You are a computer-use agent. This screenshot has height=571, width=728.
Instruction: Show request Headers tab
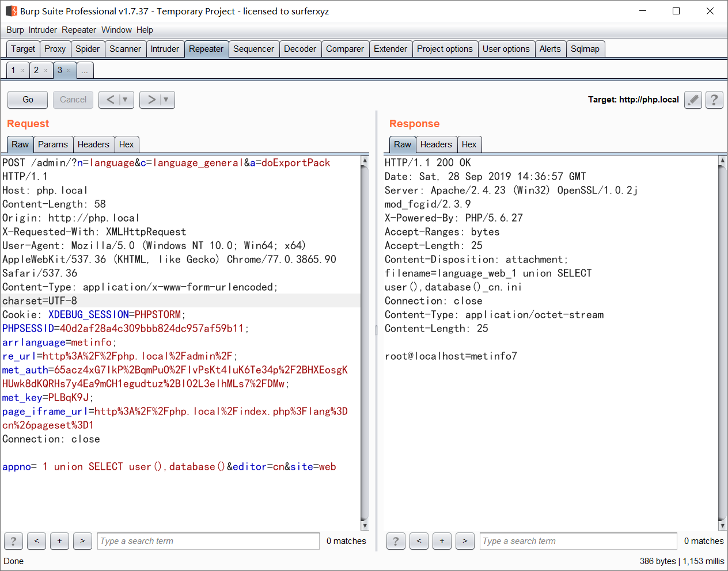[x=93, y=144]
